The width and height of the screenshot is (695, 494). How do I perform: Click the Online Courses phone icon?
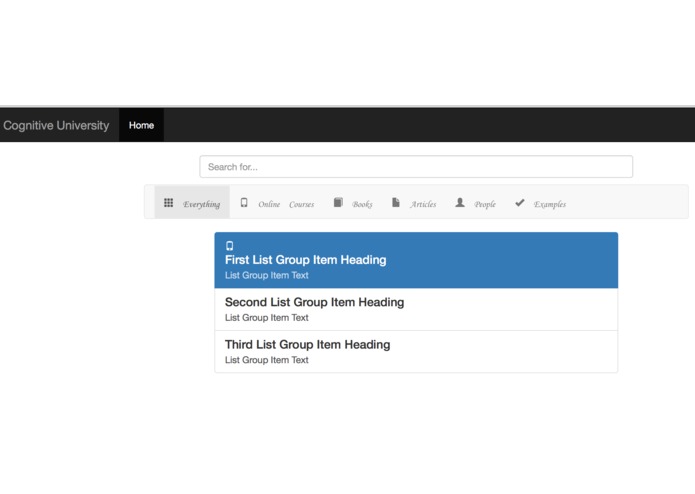pos(244,202)
